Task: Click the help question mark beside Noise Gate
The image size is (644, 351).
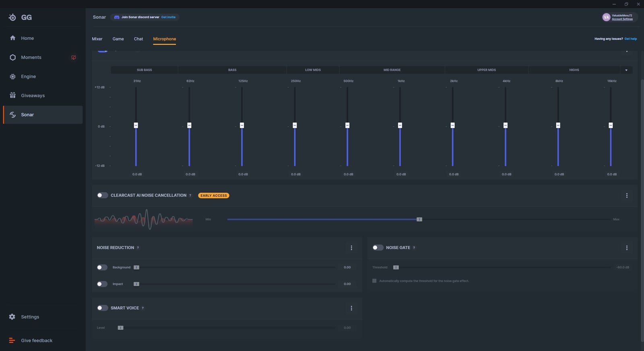Action: (414, 248)
